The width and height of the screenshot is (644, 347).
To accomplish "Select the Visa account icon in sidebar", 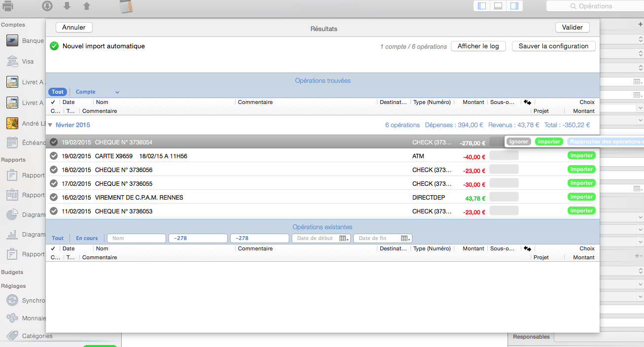I will tap(12, 62).
